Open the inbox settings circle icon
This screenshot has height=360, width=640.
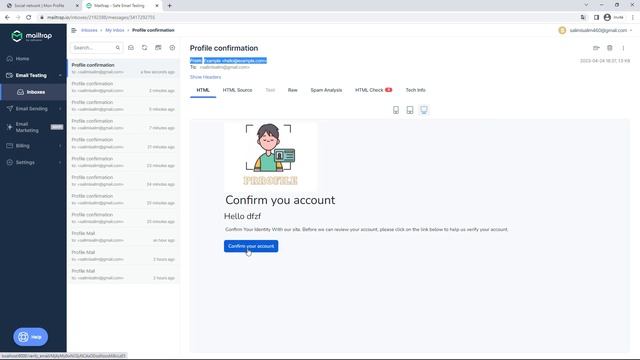[172, 48]
